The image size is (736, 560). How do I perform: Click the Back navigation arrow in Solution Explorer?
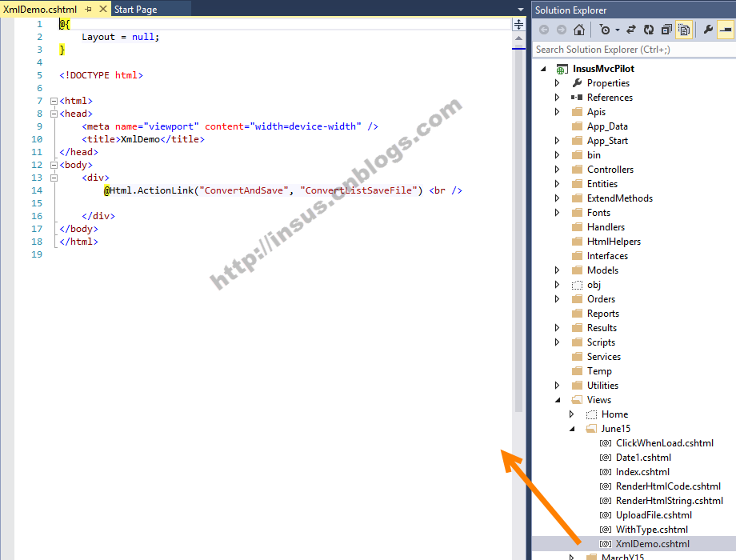544,30
